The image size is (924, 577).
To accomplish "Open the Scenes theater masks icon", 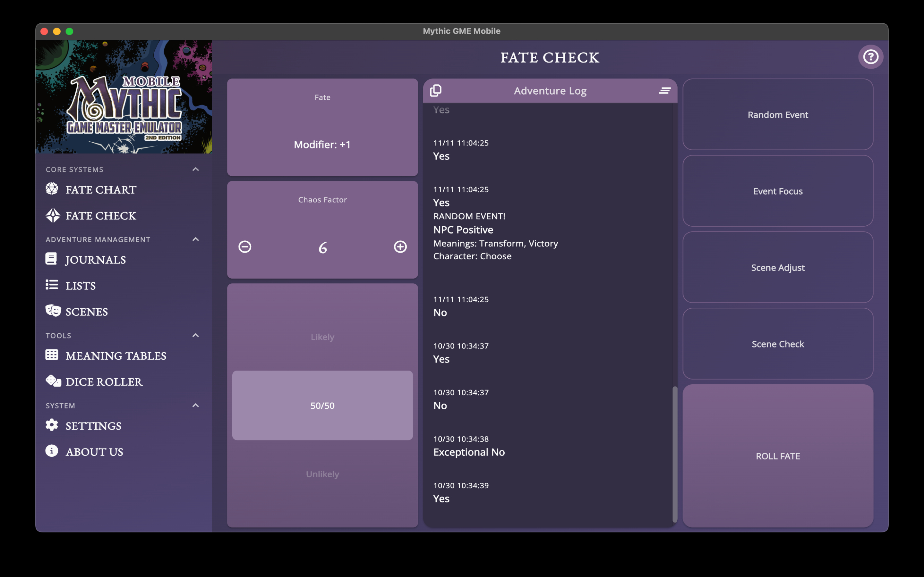I will pos(53,311).
